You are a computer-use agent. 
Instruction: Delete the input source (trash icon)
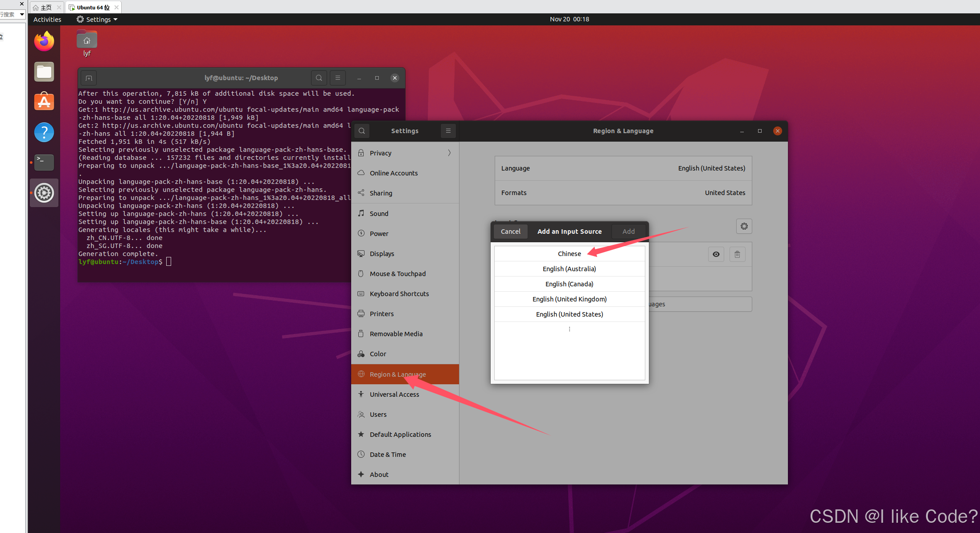pos(737,254)
